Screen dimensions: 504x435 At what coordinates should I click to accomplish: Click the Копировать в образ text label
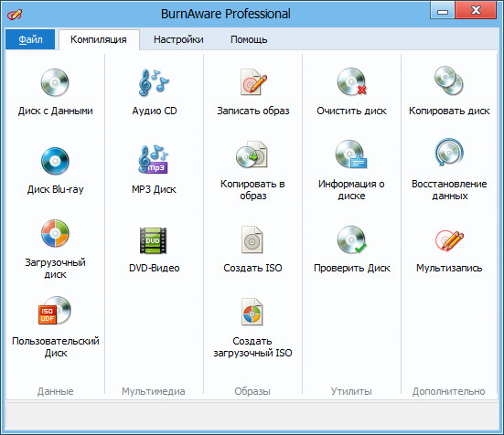(252, 190)
